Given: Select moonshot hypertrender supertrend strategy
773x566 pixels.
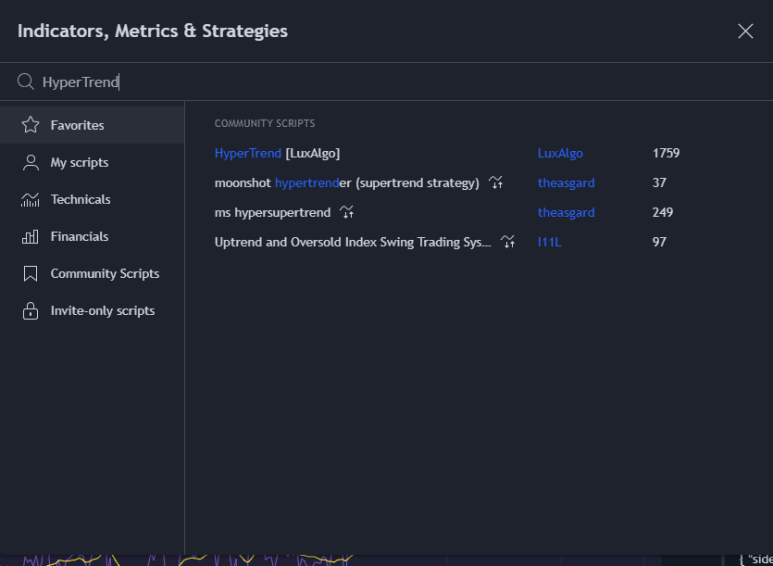Looking at the screenshot, I should [347, 183].
